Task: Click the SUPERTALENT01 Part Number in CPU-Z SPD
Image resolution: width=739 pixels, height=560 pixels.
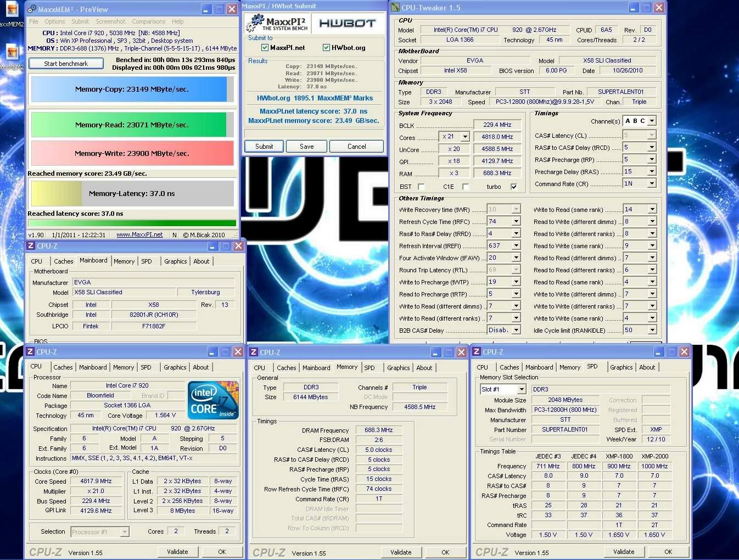Action: (564, 429)
